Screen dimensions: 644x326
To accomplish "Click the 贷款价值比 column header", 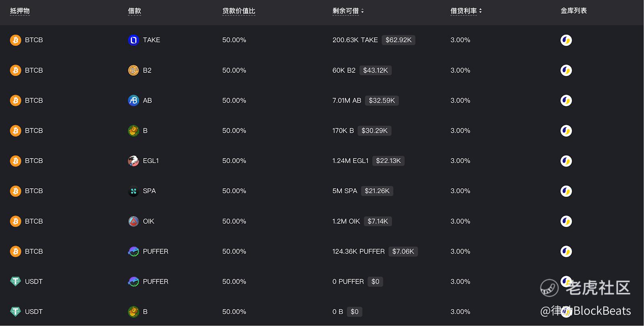I will pyautogui.click(x=239, y=11).
